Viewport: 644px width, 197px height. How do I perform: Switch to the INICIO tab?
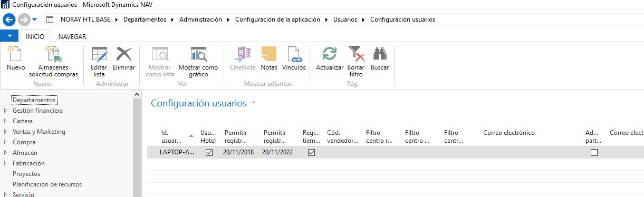tap(35, 36)
